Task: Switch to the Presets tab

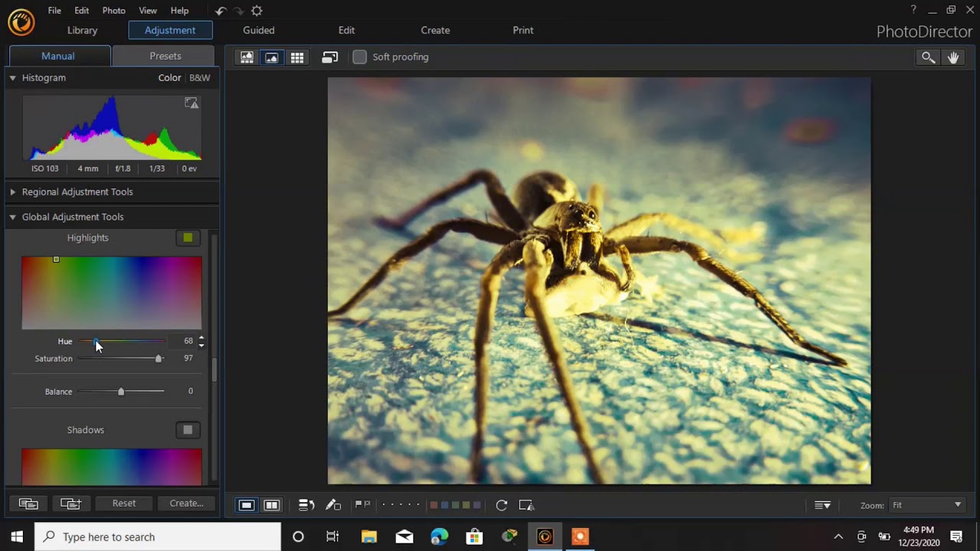Action: pyautogui.click(x=165, y=56)
